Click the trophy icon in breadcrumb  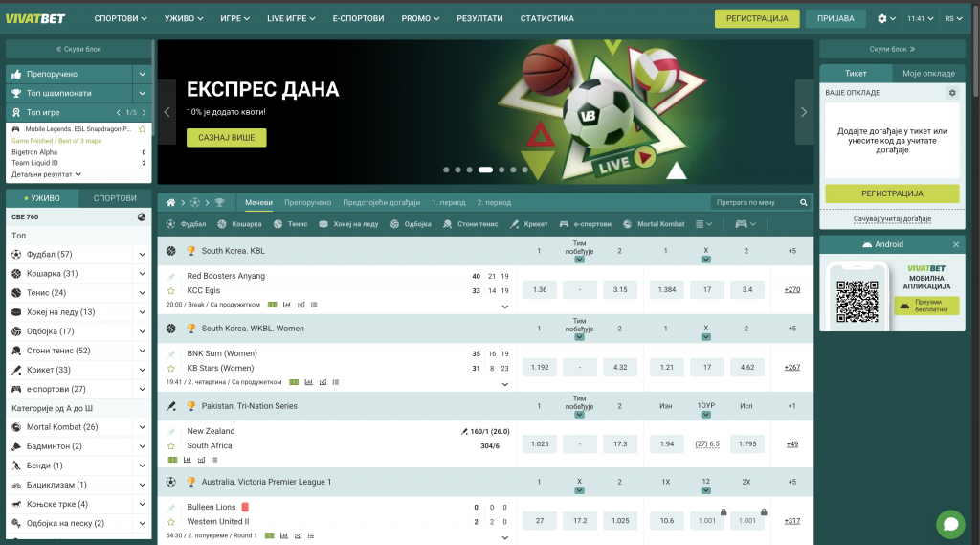click(219, 202)
